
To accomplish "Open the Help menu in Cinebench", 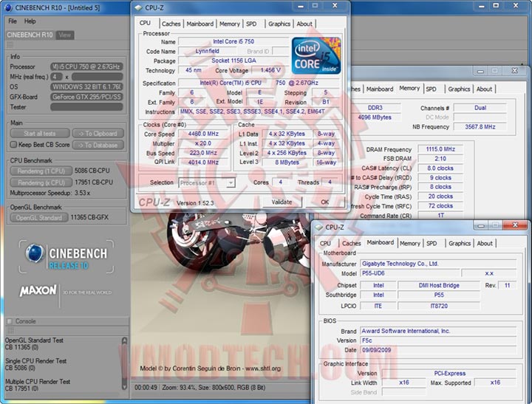I will click(30, 21).
